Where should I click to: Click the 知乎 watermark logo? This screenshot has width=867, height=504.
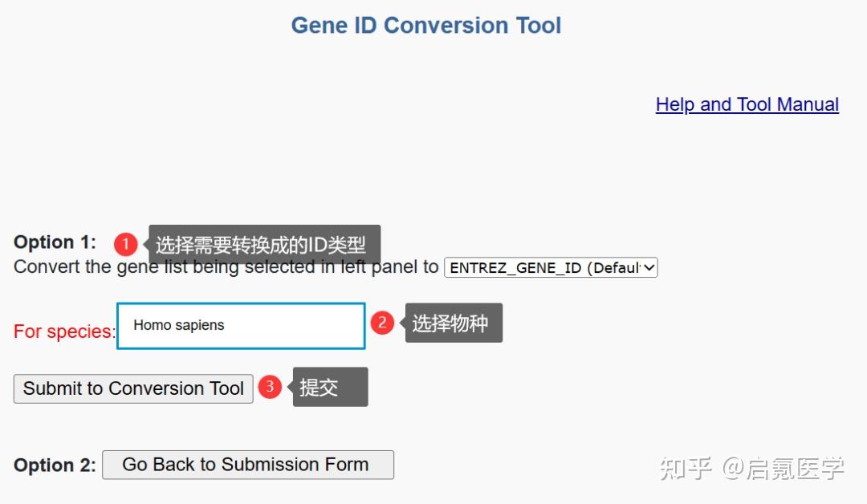pos(686,468)
